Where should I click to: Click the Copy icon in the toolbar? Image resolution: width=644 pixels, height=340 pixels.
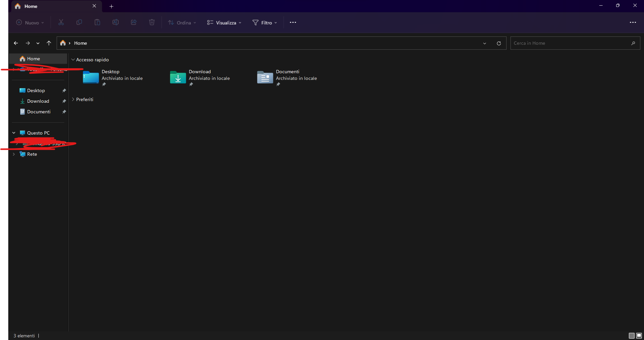click(x=79, y=22)
